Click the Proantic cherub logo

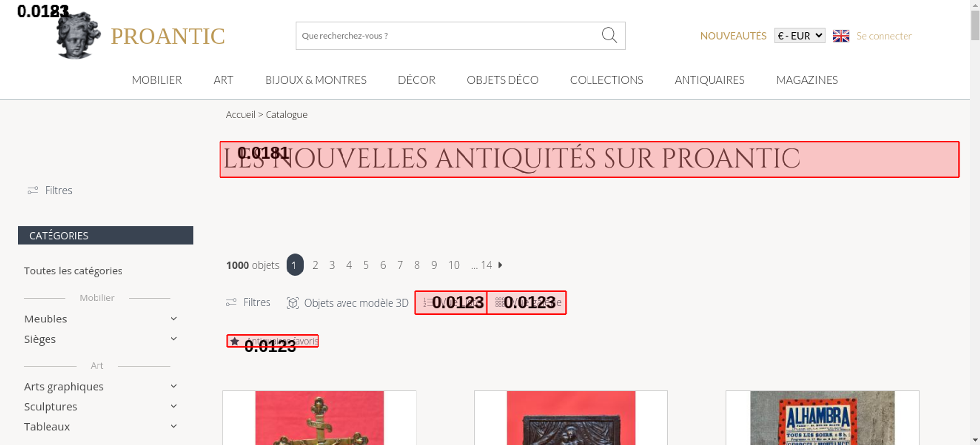pos(78,36)
